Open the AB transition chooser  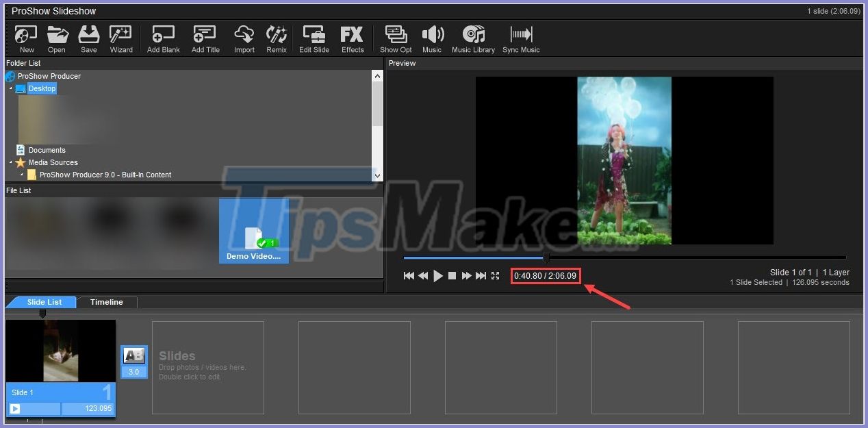pos(134,355)
